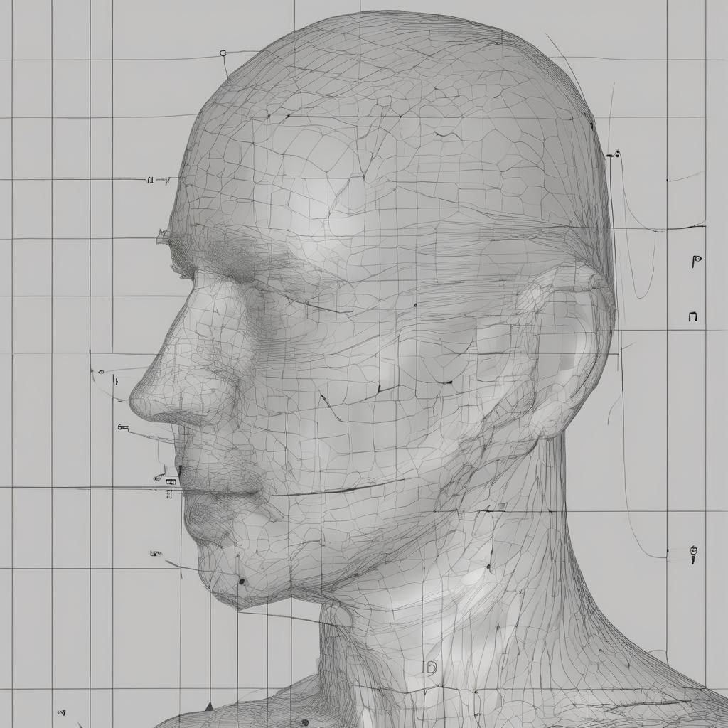Click the marker at the brow ridge

coord(163,232)
